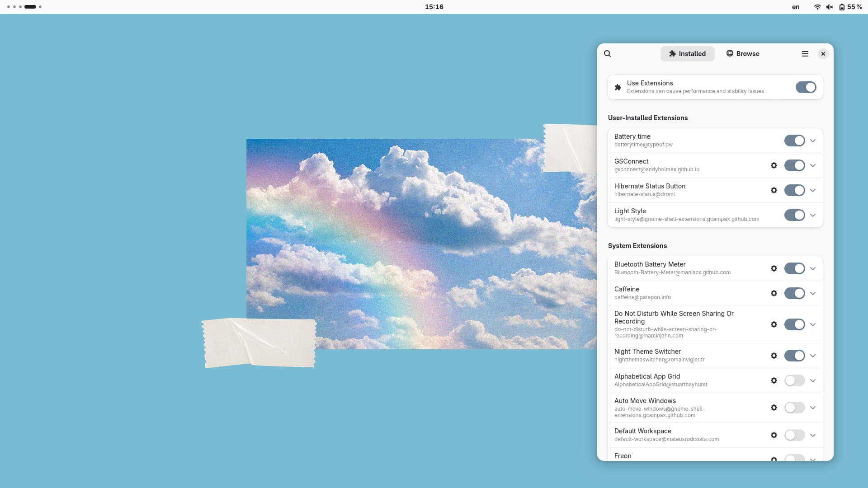Expand Alphabetical App Grid details
Image resolution: width=868 pixels, height=488 pixels.
pyautogui.click(x=813, y=380)
